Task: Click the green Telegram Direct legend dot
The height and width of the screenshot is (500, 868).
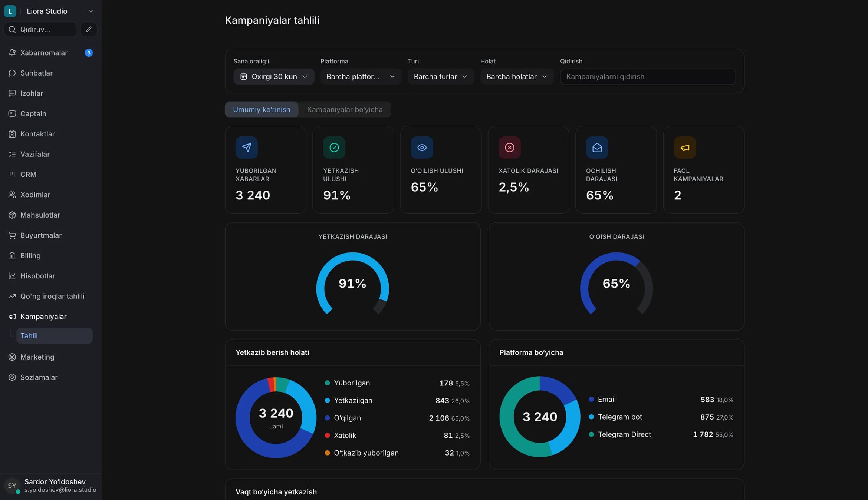Action: pyautogui.click(x=591, y=434)
